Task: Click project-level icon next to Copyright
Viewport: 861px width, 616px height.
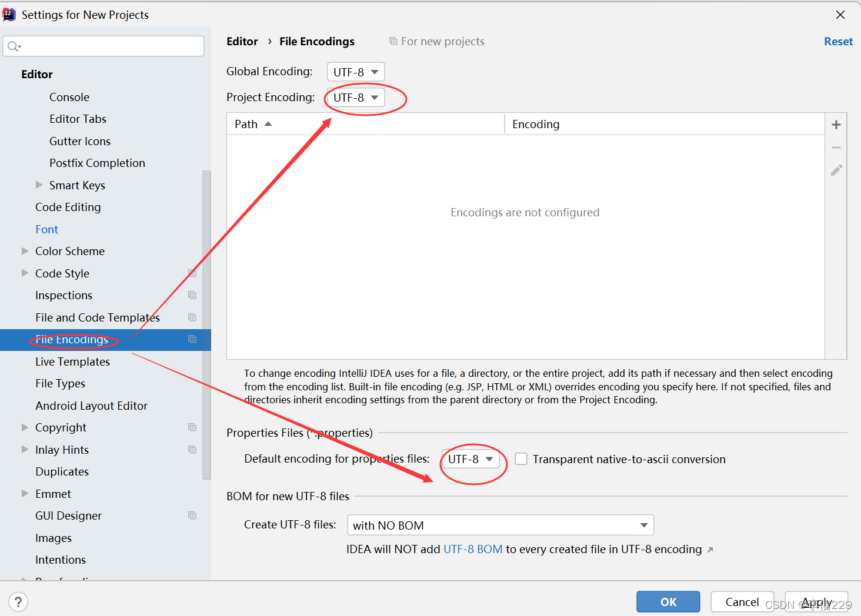Action: coord(192,427)
